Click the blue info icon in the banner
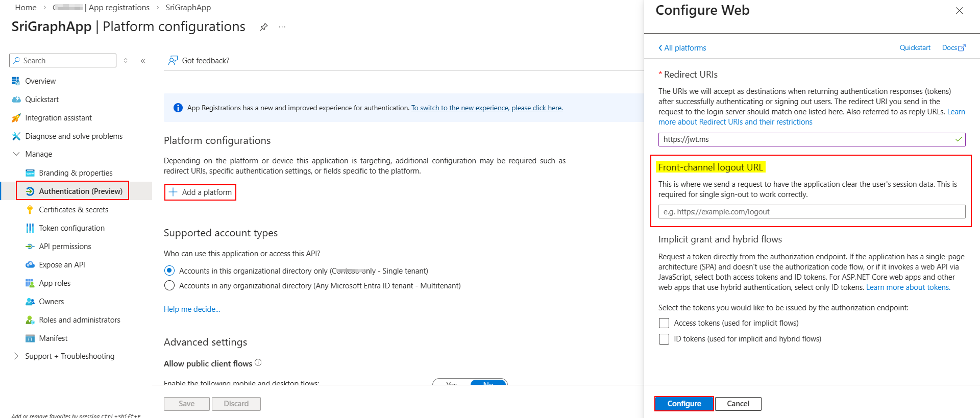Image resolution: width=980 pixels, height=418 pixels. tap(178, 108)
